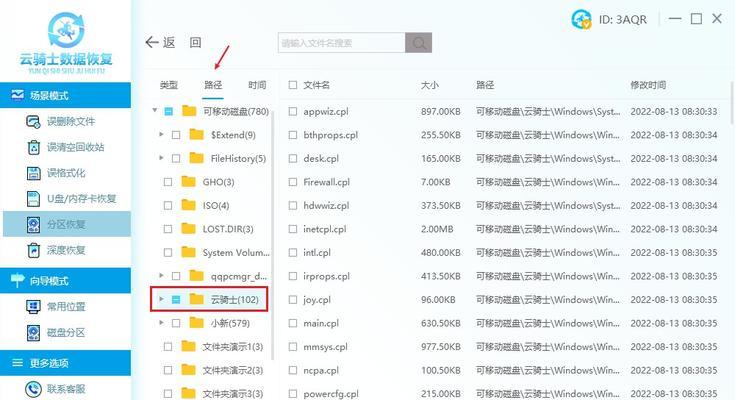Click the GHO(3) folder icon
The image size is (735, 400).
(188, 181)
